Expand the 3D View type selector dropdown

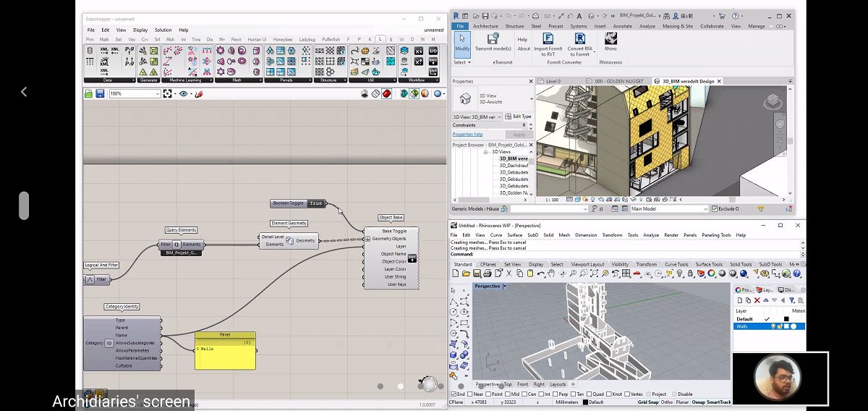531,98
